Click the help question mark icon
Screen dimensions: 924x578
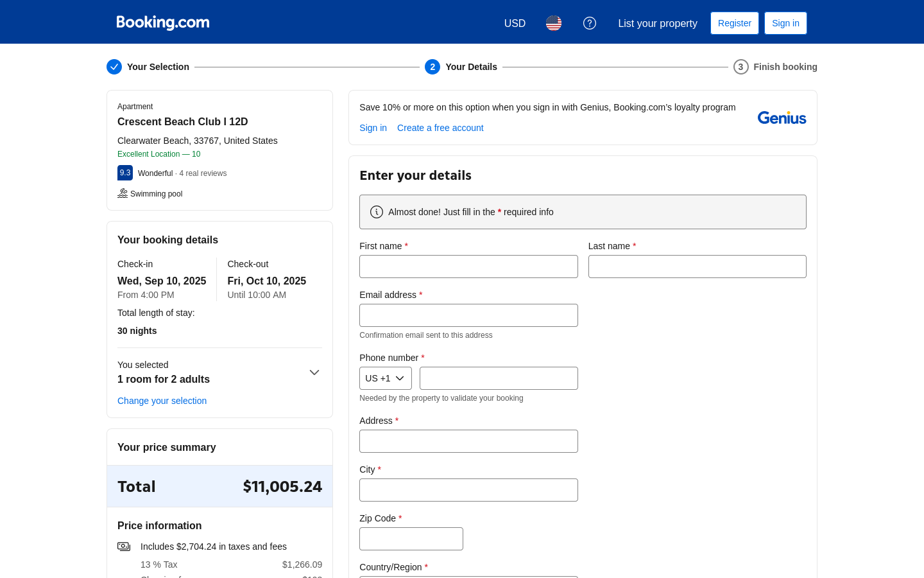tap(590, 23)
